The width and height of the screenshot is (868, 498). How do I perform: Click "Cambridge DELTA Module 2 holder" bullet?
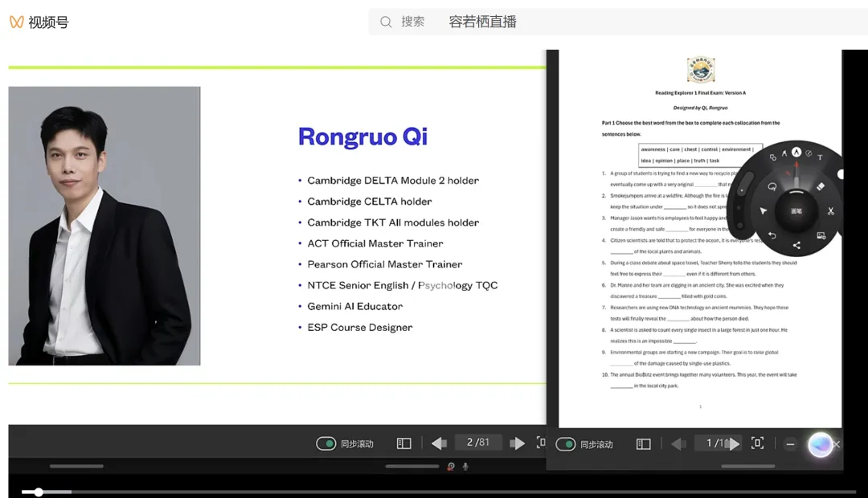click(393, 181)
